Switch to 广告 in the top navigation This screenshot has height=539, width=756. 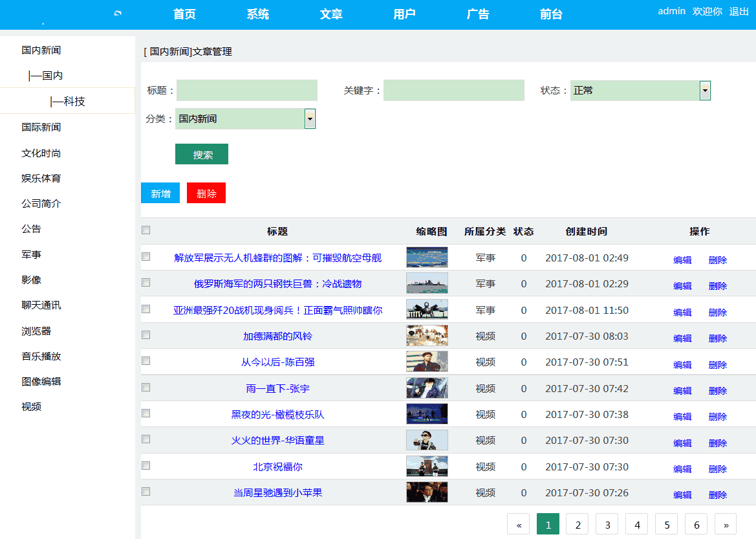(x=478, y=14)
